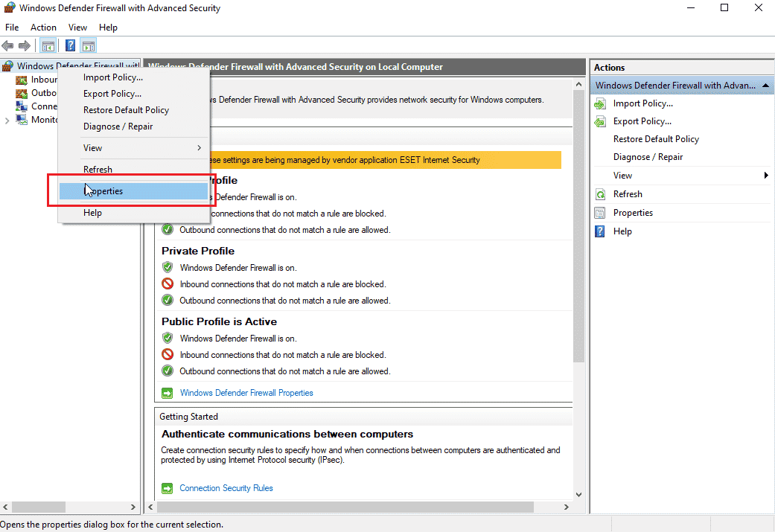The height and width of the screenshot is (532, 775).
Task: Click center pane vertical scrollbar thumb
Action: click(x=578, y=226)
